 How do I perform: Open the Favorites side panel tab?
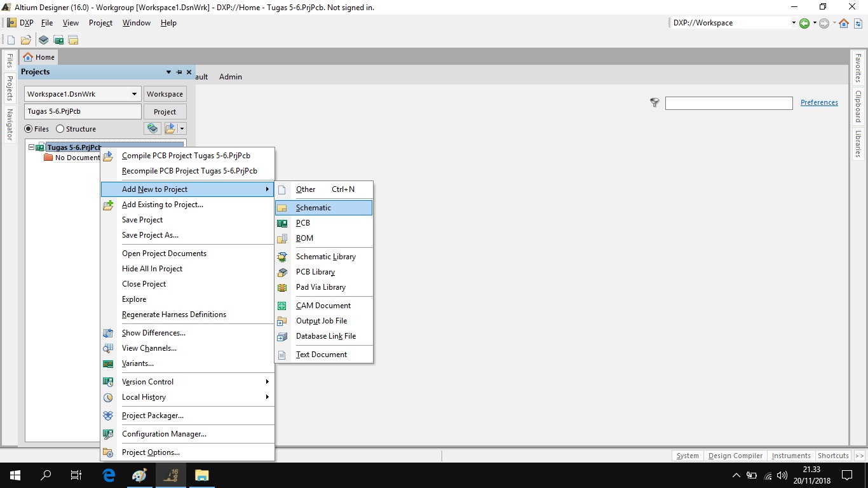[x=857, y=68]
